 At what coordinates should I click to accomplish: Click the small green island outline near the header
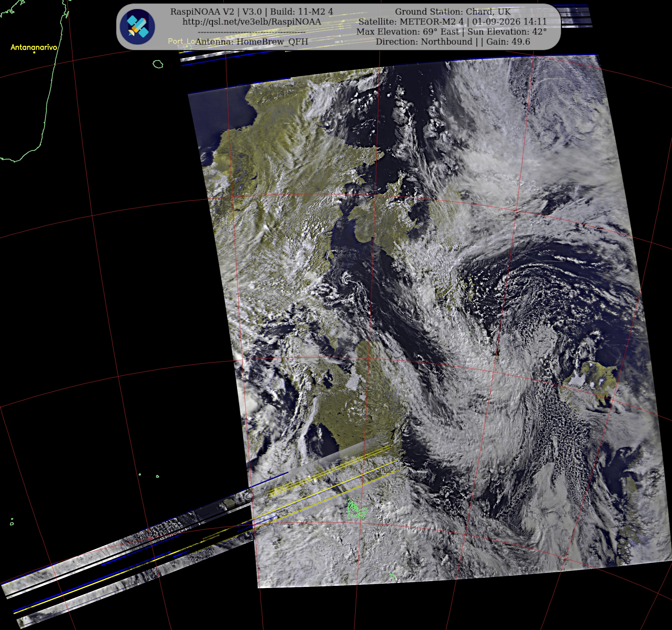click(158, 64)
